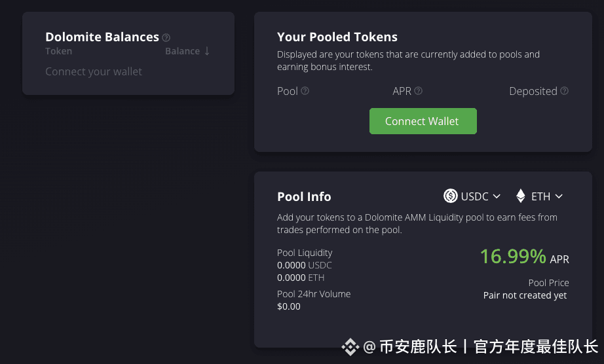
Task: Click the APR column help icon
Action: coord(418,91)
